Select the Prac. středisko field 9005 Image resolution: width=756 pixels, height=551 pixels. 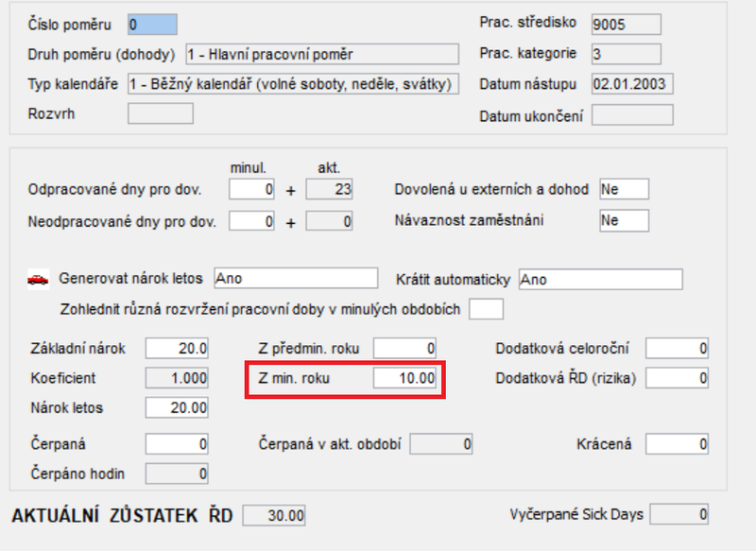[627, 25]
